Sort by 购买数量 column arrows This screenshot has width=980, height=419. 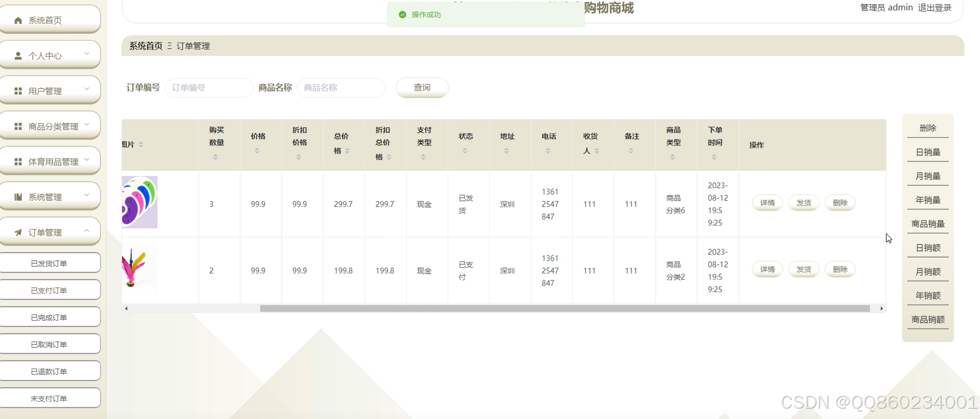tap(215, 157)
